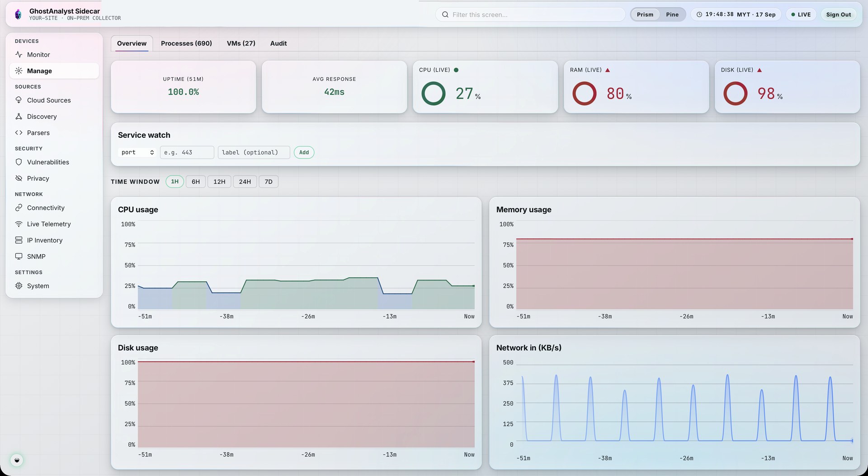This screenshot has height=476, width=868.
Task: Open the Processes (690) tab
Action: 186,43
